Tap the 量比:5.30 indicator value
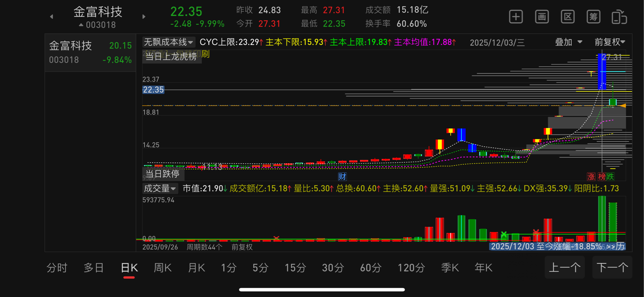 tap(314, 189)
